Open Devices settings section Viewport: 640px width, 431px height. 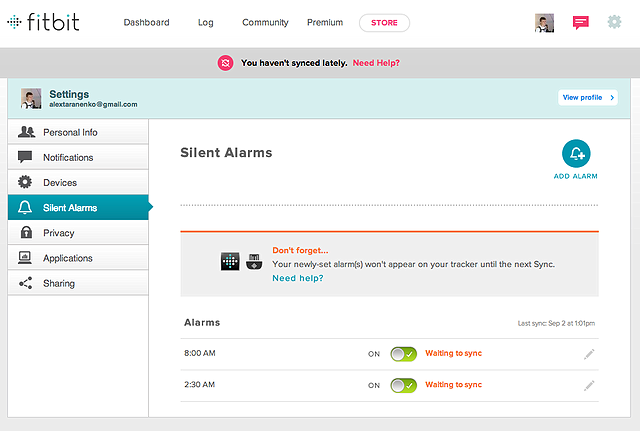pos(78,182)
